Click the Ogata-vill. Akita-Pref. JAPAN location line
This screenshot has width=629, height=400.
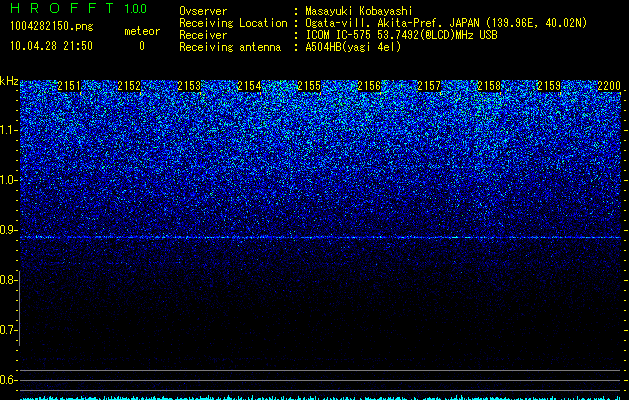pos(446,23)
